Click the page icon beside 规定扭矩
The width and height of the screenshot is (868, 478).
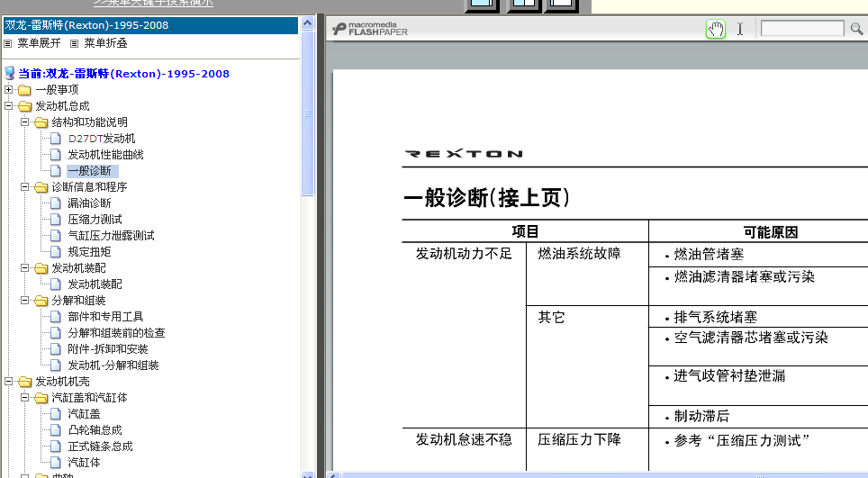55,252
